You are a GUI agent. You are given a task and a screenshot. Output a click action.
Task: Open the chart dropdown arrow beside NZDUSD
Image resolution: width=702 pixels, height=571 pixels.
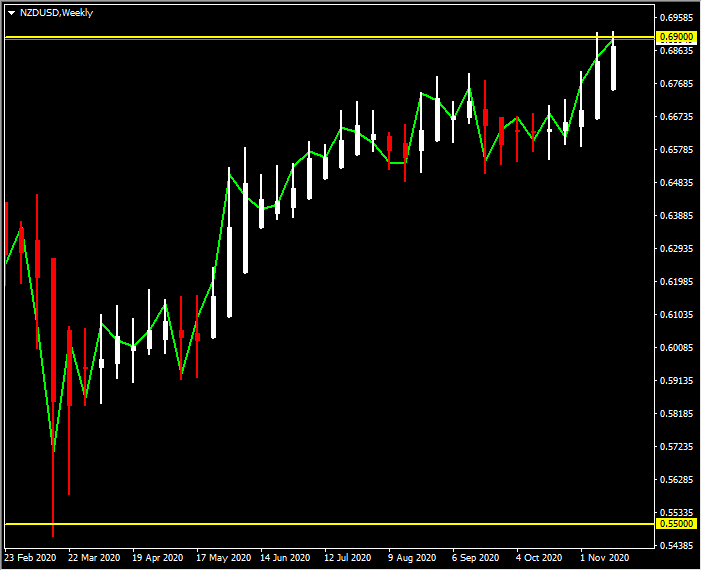coord(11,13)
